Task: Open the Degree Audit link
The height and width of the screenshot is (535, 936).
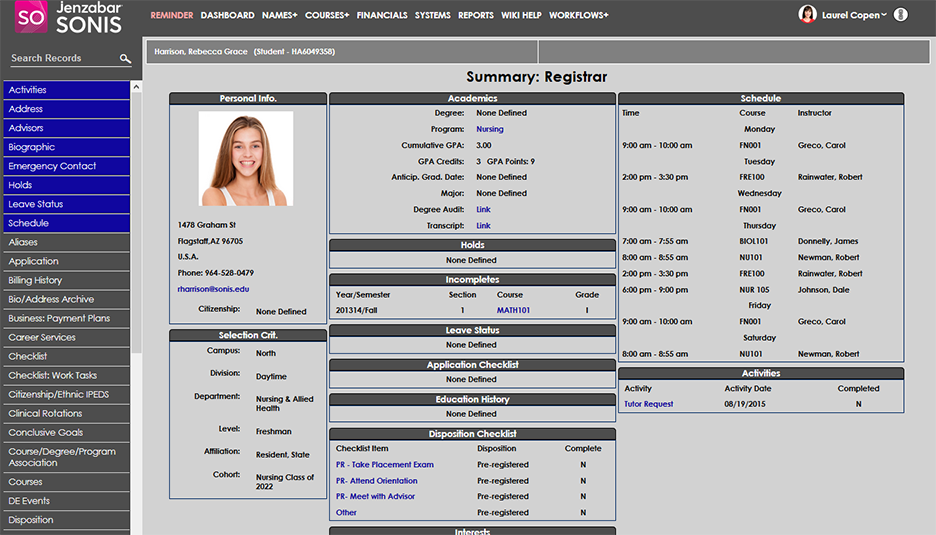Action: (483, 210)
